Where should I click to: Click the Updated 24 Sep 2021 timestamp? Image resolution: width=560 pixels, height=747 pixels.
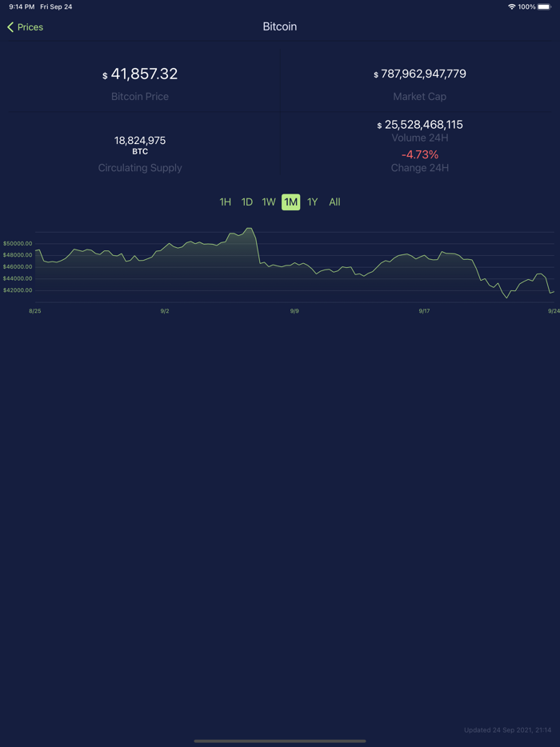click(506, 729)
